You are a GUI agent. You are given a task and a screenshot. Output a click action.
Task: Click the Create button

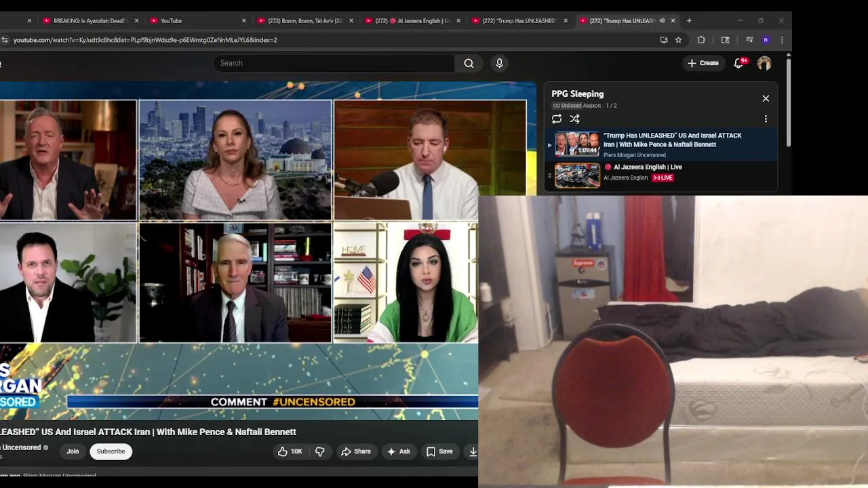(703, 63)
